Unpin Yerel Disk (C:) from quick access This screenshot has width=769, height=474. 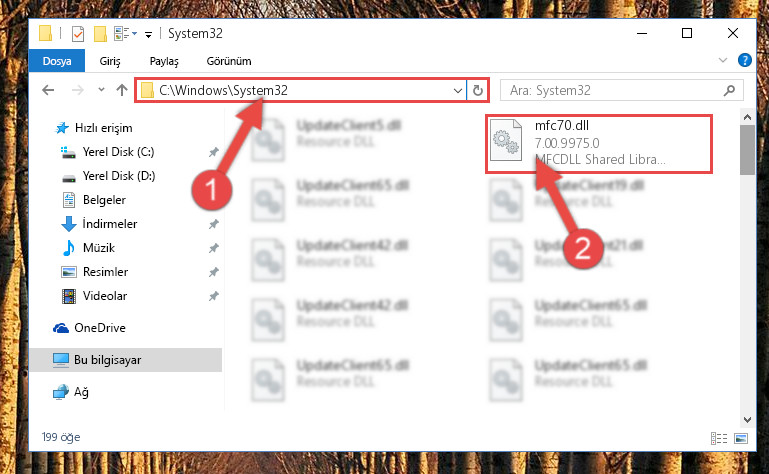(213, 152)
